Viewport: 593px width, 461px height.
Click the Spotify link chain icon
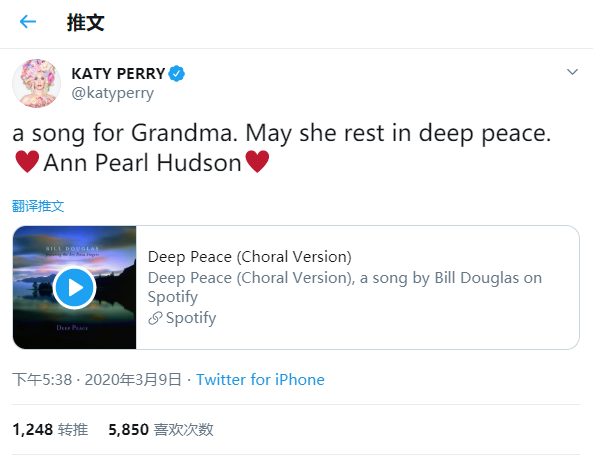coord(155,318)
